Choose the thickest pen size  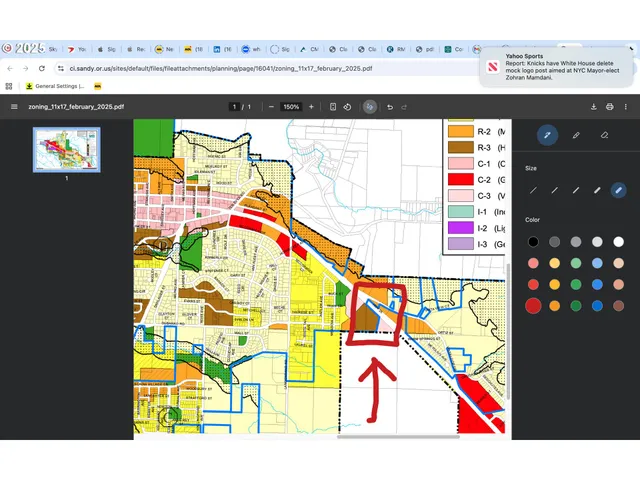pos(618,189)
